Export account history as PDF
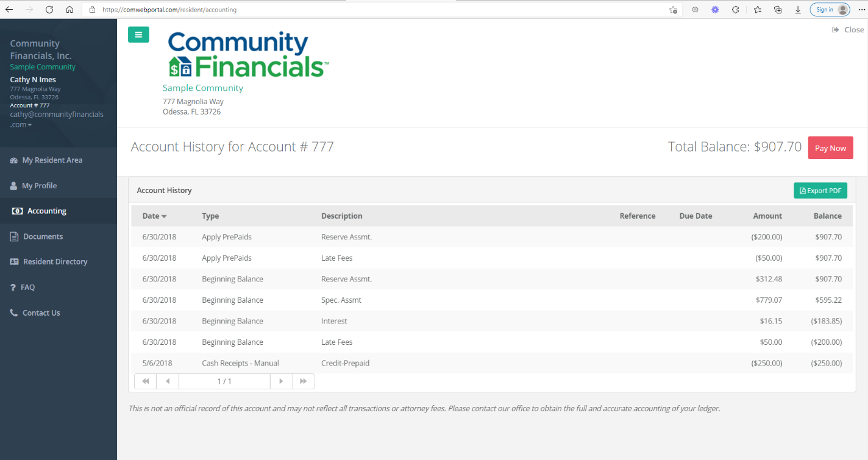Viewport: 868px width, 460px height. point(820,191)
